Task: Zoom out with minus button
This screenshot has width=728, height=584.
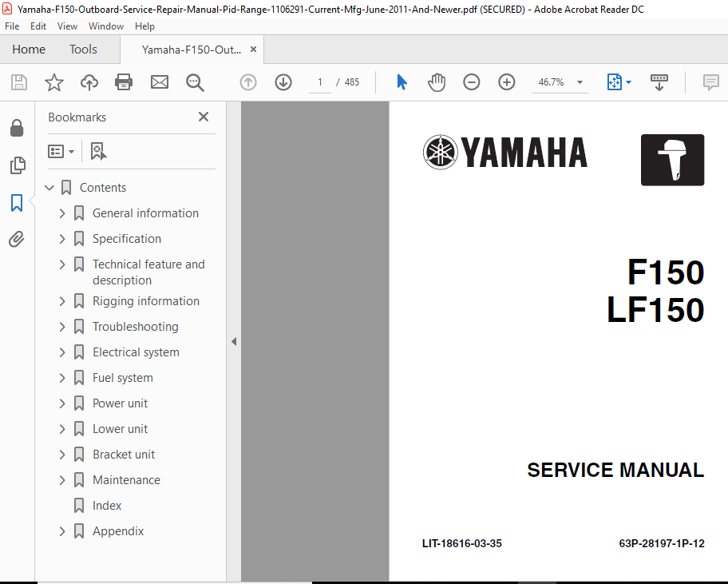Action: click(471, 82)
